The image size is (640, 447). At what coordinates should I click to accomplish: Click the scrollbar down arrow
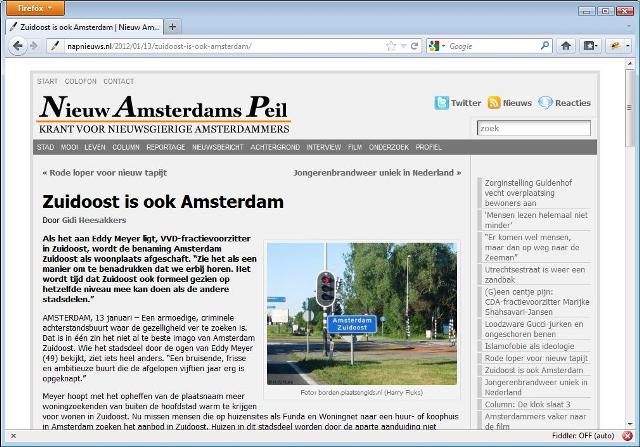click(x=630, y=424)
